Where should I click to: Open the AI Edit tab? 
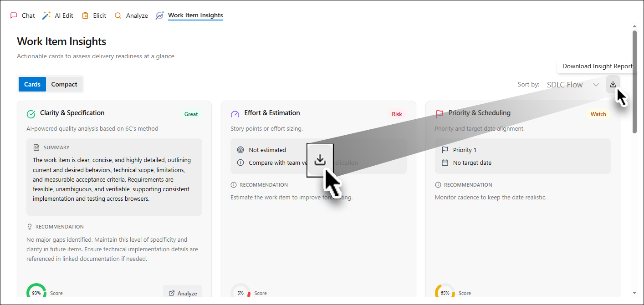(58, 15)
